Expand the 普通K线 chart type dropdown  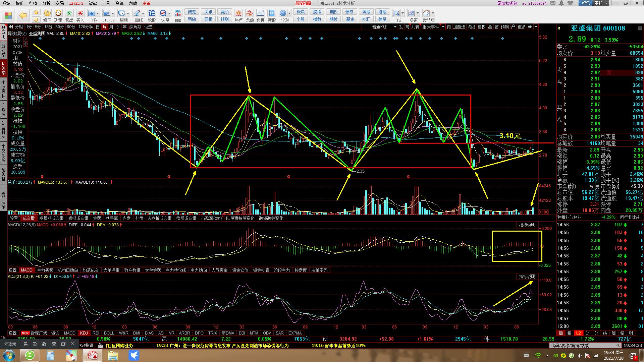(x=395, y=27)
